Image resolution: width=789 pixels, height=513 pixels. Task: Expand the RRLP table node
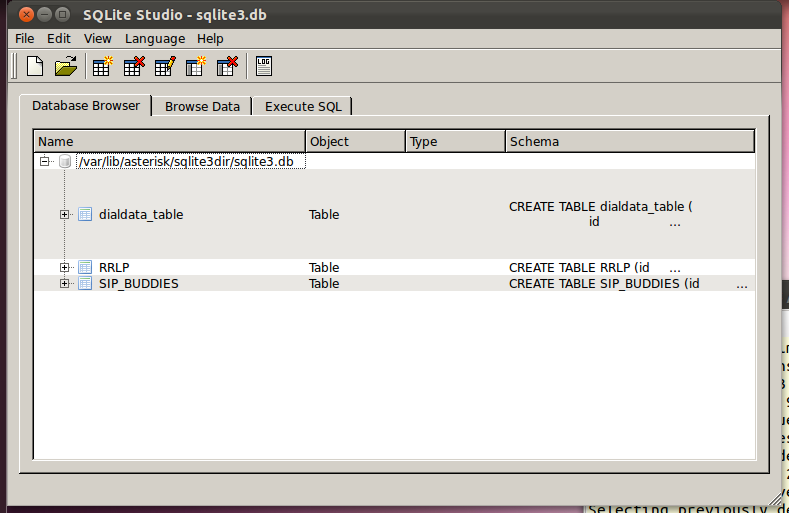coord(65,267)
